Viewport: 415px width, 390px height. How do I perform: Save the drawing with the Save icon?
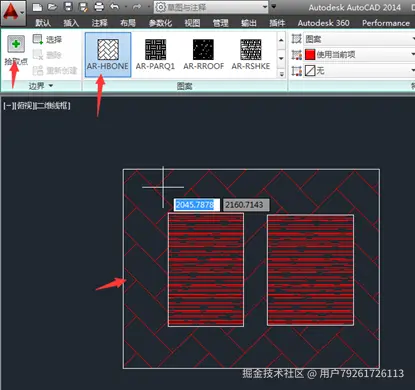(x=68, y=7)
